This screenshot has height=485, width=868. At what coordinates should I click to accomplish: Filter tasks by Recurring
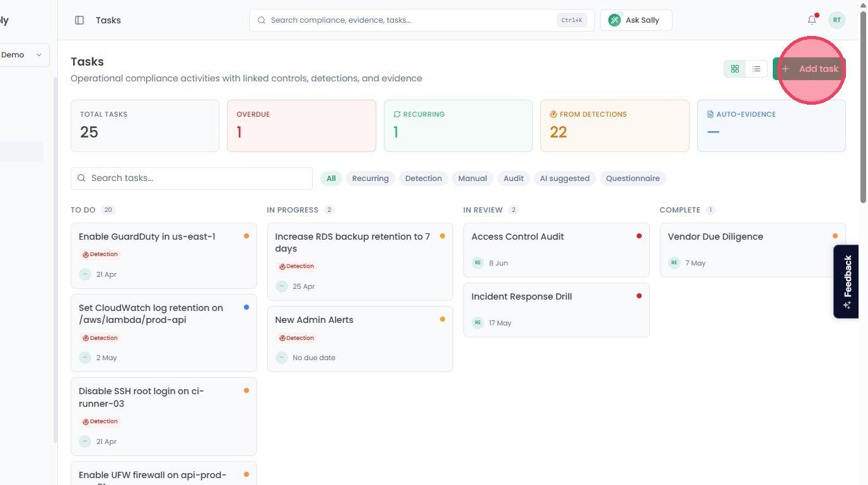[370, 178]
